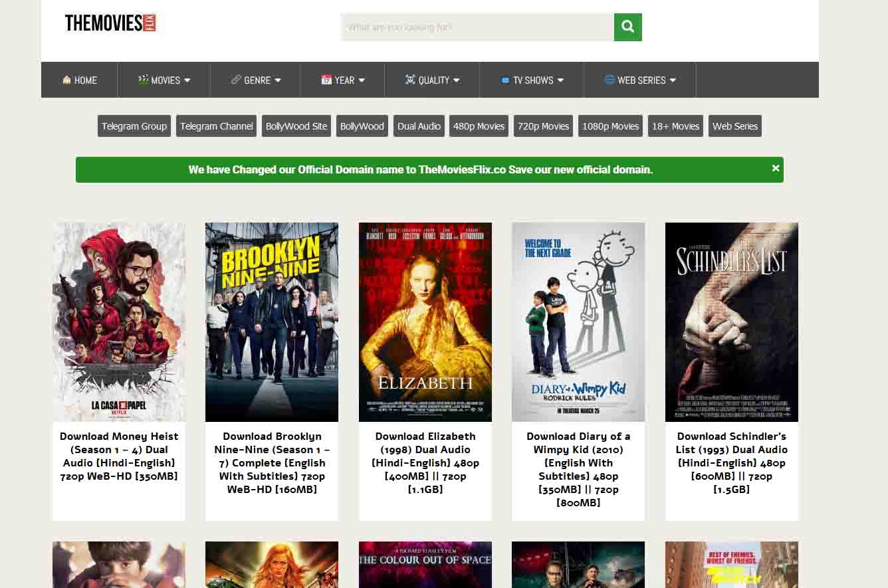The height and width of the screenshot is (588, 888).
Task: Select the 480p Movies tag button
Action: [479, 126]
